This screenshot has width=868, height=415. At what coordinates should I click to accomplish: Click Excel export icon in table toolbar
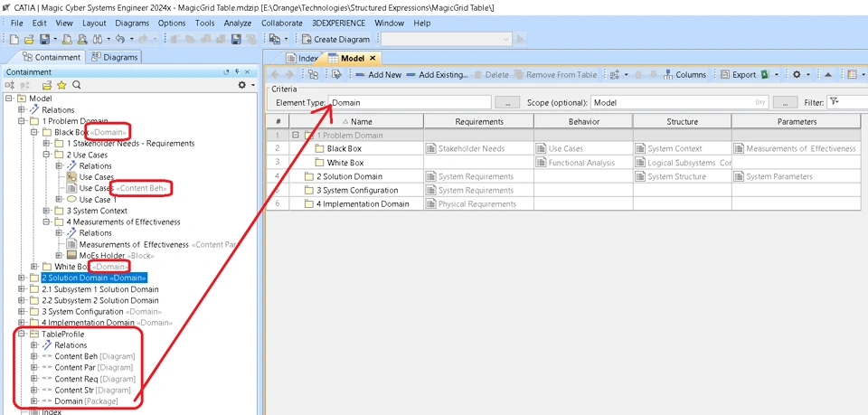[x=765, y=75]
